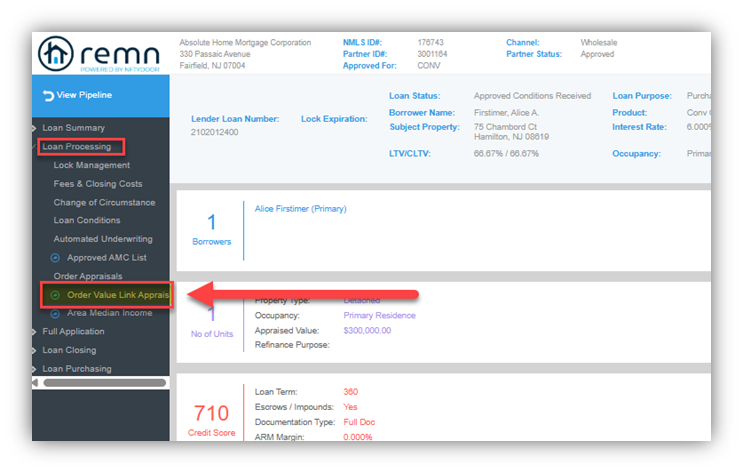743x473 pixels.
Task: Select Order Appraisals in sidebar
Action: tap(88, 276)
